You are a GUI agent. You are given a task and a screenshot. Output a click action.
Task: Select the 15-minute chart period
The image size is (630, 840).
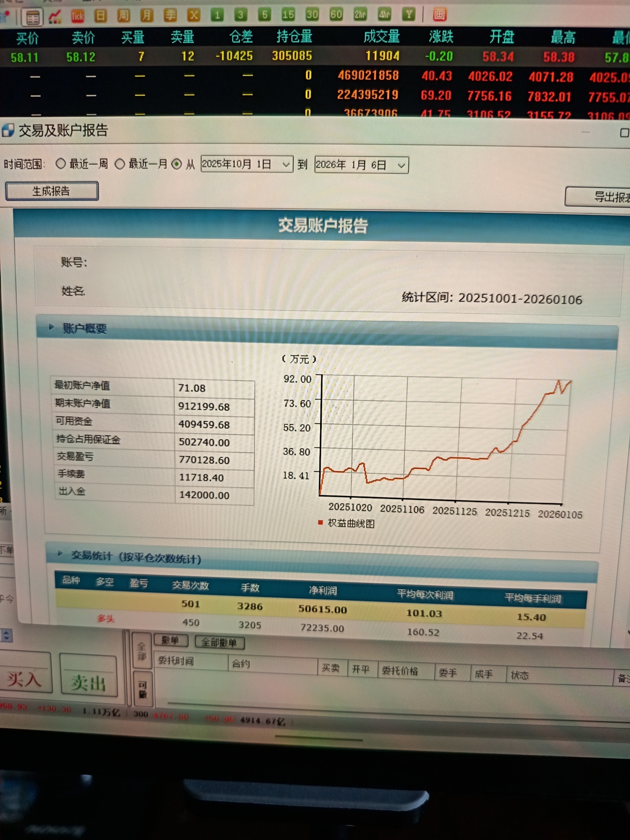(x=288, y=15)
